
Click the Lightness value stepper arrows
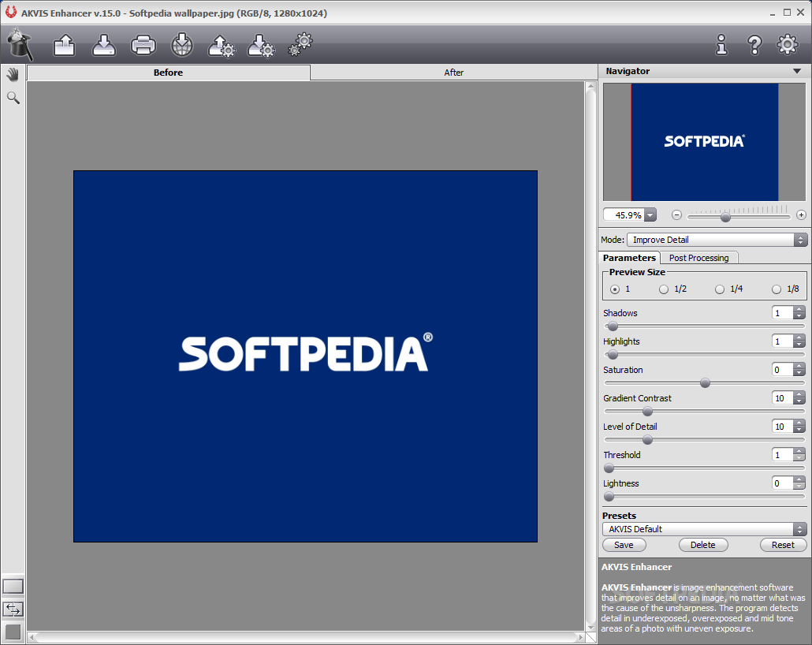(799, 483)
